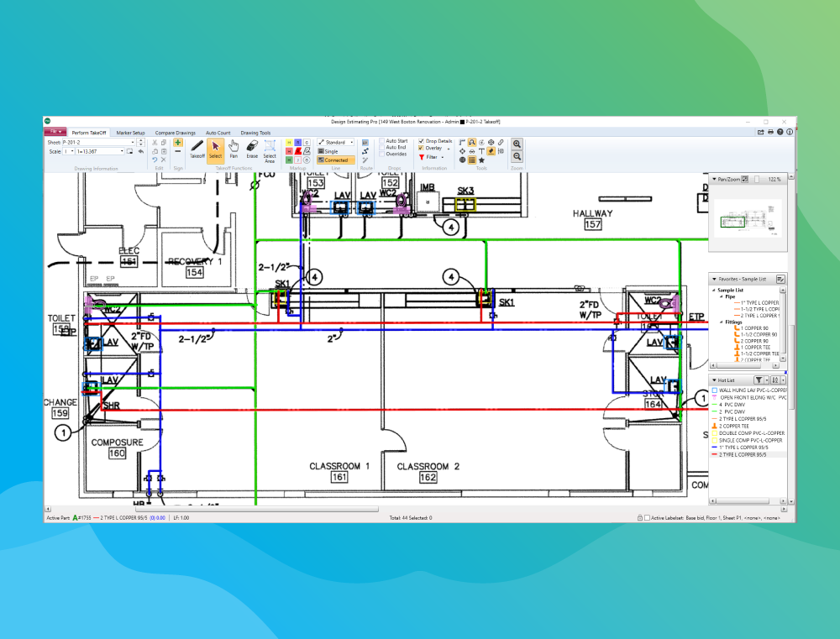
Task: Select 2 COPPER TEE in Hot List
Action: tap(736, 427)
